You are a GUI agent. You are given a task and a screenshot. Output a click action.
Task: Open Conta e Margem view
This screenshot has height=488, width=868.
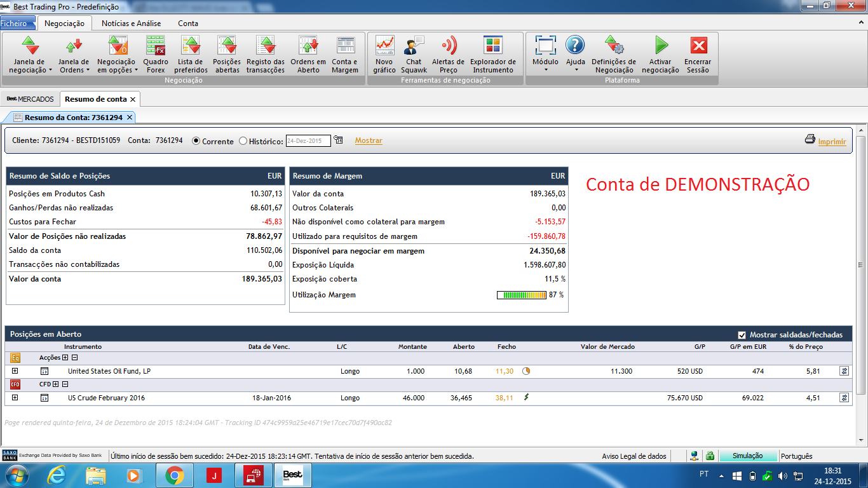[x=345, y=55]
